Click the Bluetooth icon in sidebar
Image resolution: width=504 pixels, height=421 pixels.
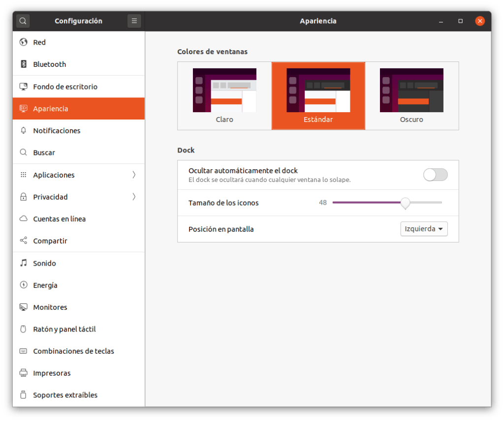pyautogui.click(x=23, y=64)
